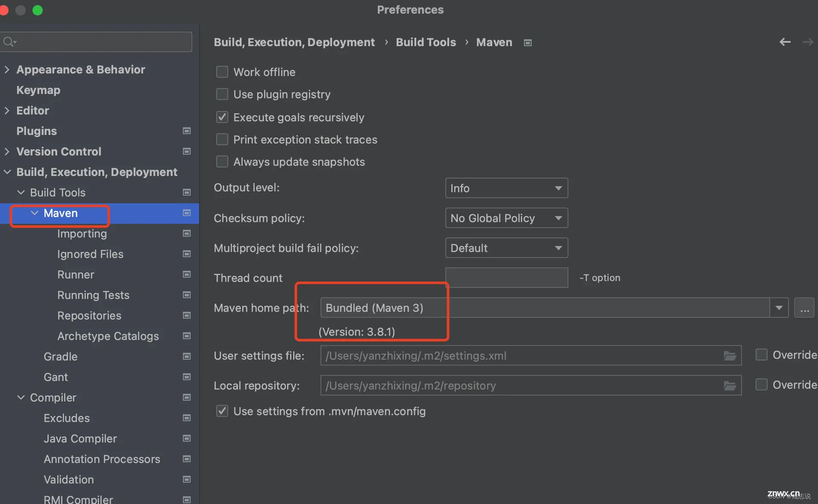Open the Output level Info dropdown
The image size is (818, 504).
[x=506, y=188]
